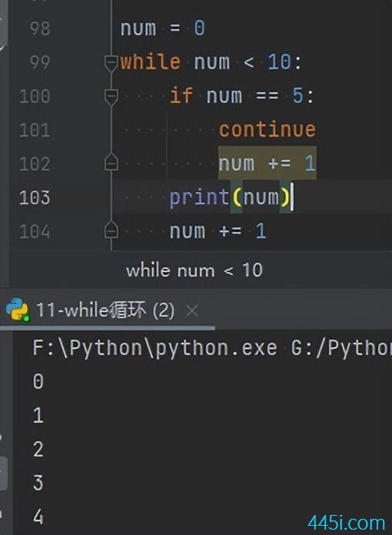Click the 'while' keyword on line 99

[150, 62]
